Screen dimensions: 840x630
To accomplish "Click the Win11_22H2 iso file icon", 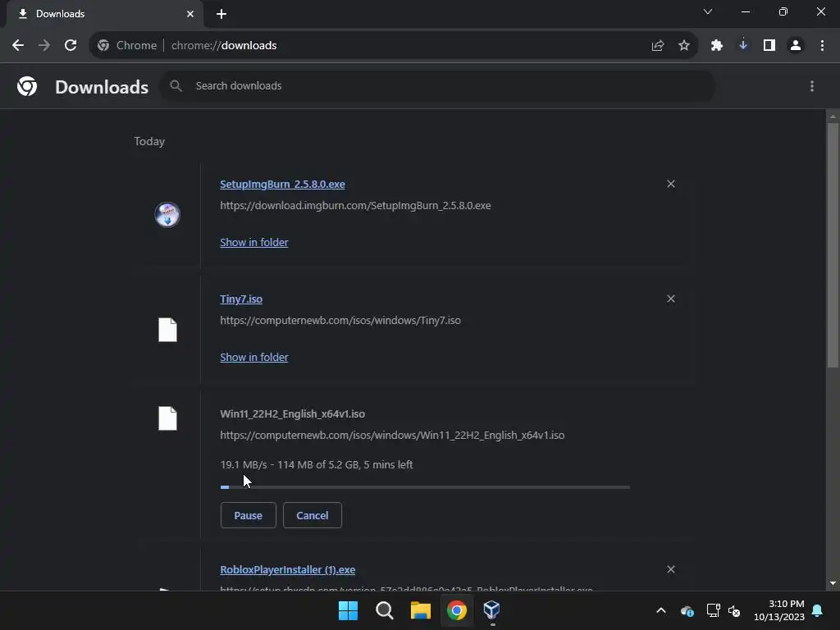I will coord(167,418).
